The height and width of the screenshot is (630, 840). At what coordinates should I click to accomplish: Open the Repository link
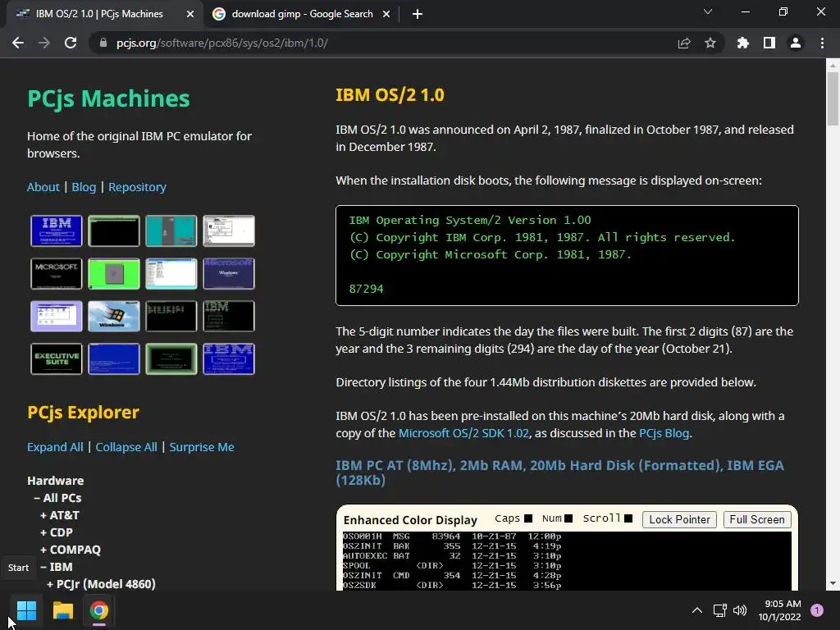[137, 187]
